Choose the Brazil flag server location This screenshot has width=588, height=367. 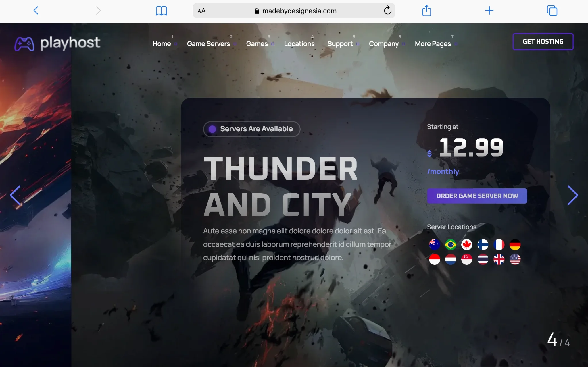click(451, 245)
